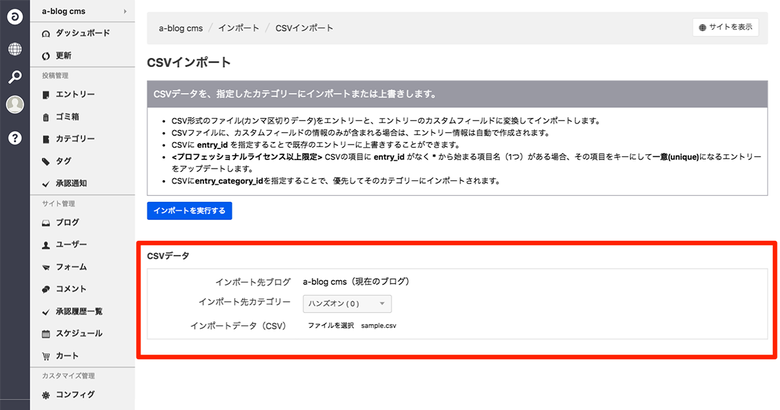This screenshot has width=780, height=410.
Task: Follow the インポート breadcrumb link
Action: tap(238, 28)
